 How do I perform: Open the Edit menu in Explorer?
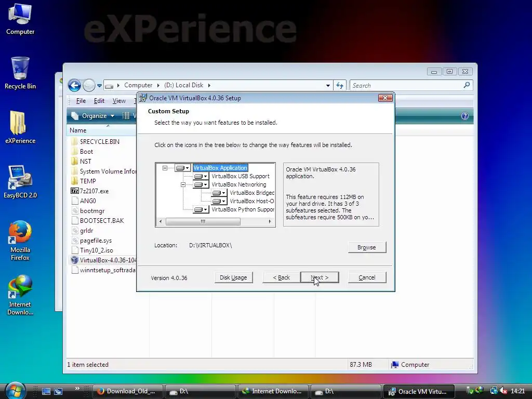click(99, 101)
